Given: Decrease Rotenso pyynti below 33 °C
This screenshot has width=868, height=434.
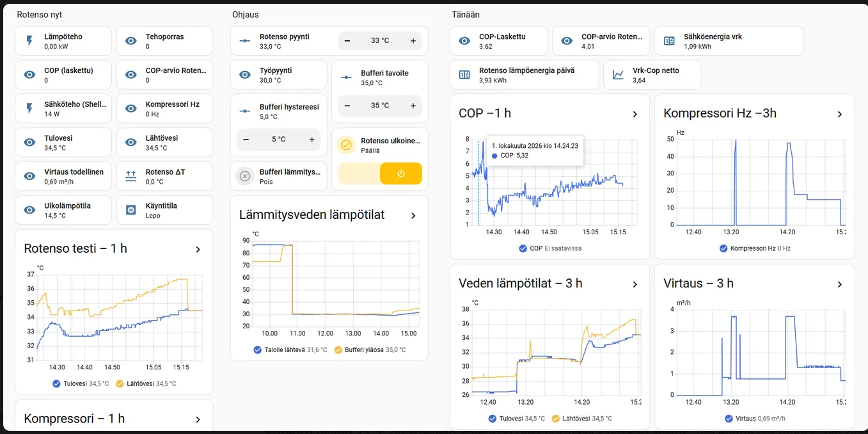Looking at the screenshot, I should point(347,41).
